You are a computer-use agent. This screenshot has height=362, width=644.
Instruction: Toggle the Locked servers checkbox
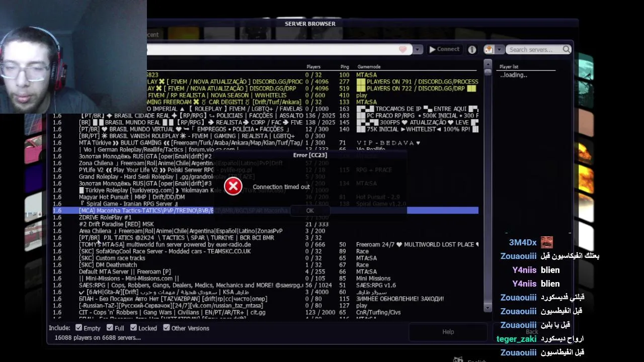(x=133, y=327)
